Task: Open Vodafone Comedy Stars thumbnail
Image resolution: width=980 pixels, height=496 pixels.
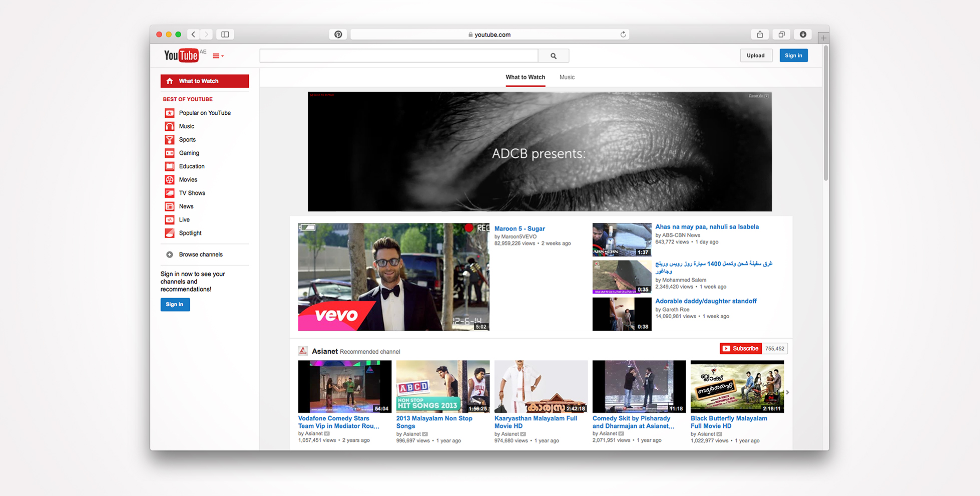Action: (x=345, y=387)
